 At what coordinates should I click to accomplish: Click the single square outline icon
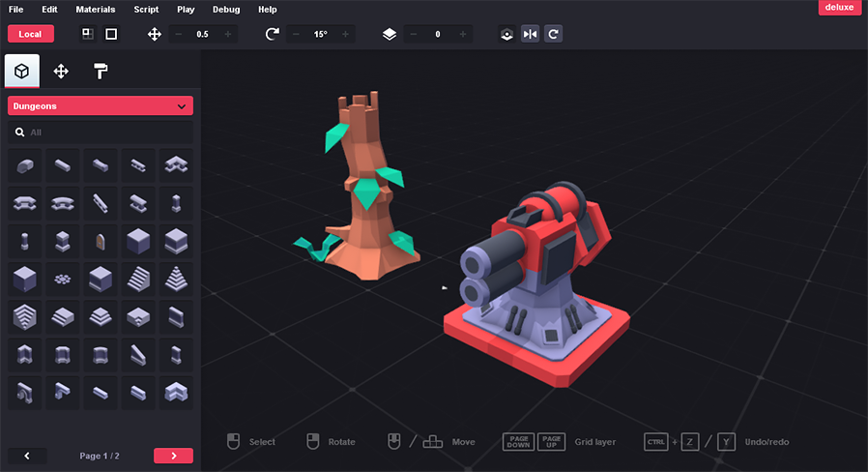pyautogui.click(x=111, y=34)
